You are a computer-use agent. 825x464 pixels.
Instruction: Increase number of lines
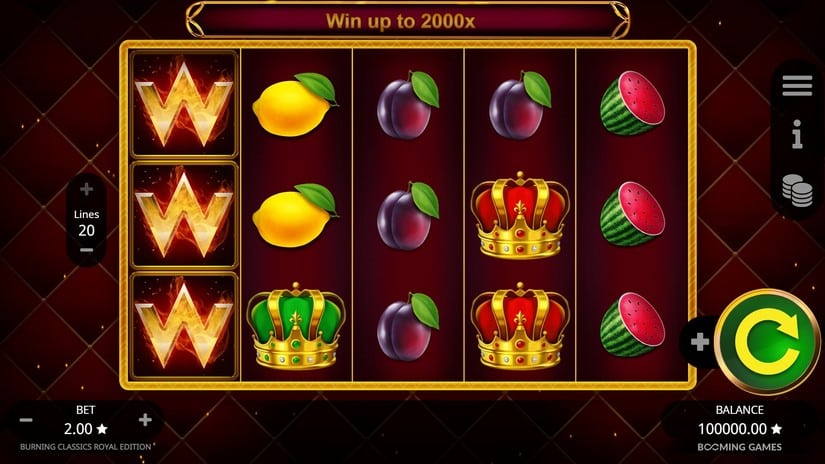point(86,189)
